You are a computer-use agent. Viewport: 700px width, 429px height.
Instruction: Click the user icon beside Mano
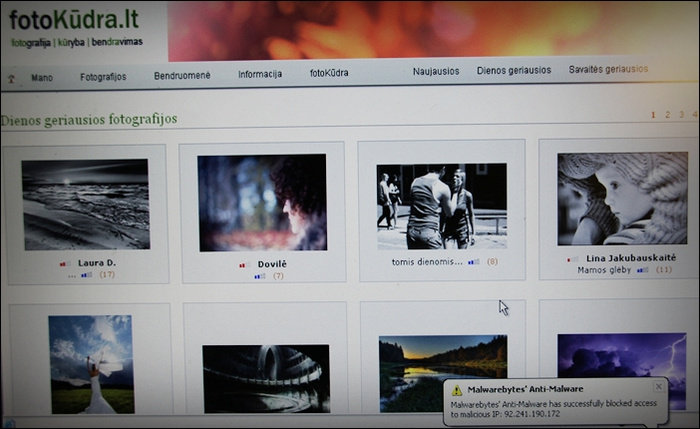pyautogui.click(x=13, y=77)
